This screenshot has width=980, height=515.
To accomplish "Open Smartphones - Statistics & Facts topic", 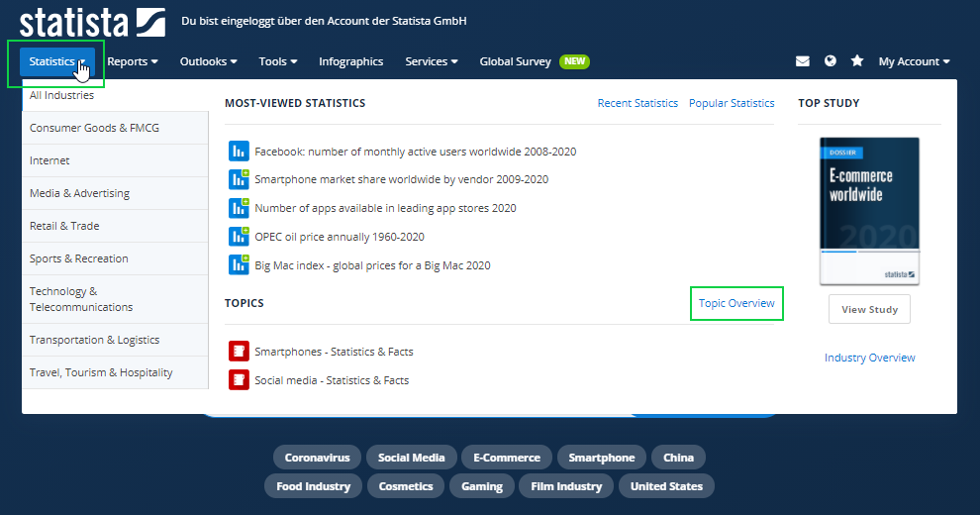I will (x=334, y=352).
